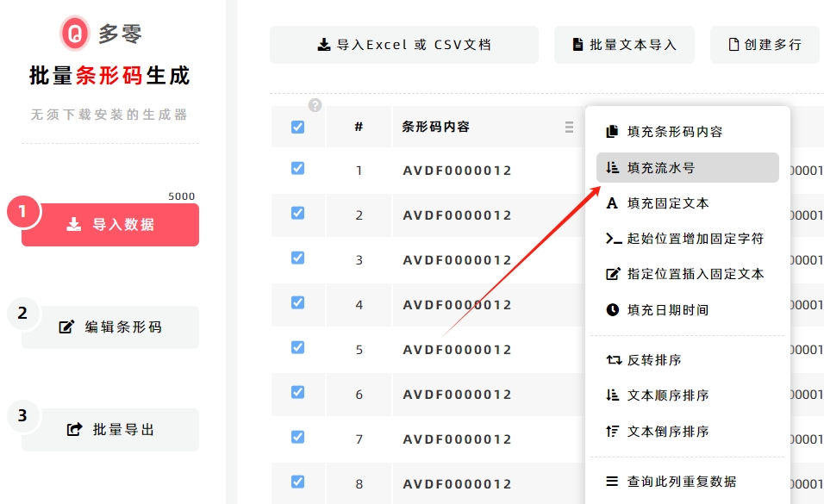Click the edit icon beside 指定位置插入固定文本

pos(613,274)
